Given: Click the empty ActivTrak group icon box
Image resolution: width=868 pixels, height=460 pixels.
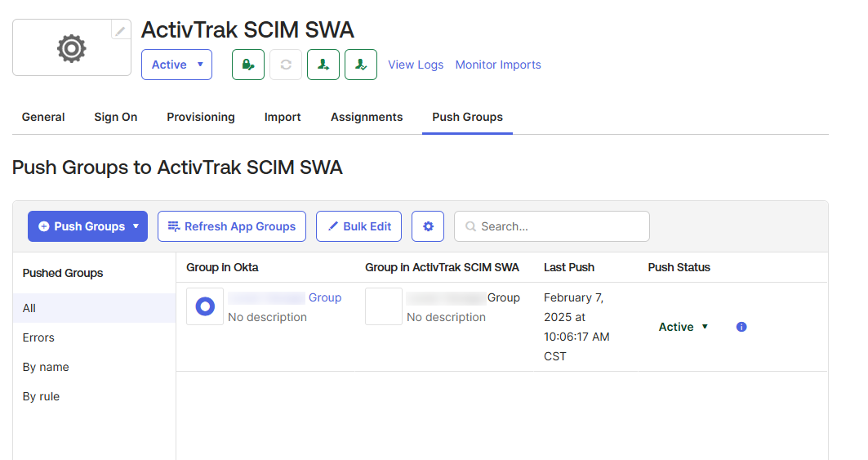Looking at the screenshot, I should 384,306.
